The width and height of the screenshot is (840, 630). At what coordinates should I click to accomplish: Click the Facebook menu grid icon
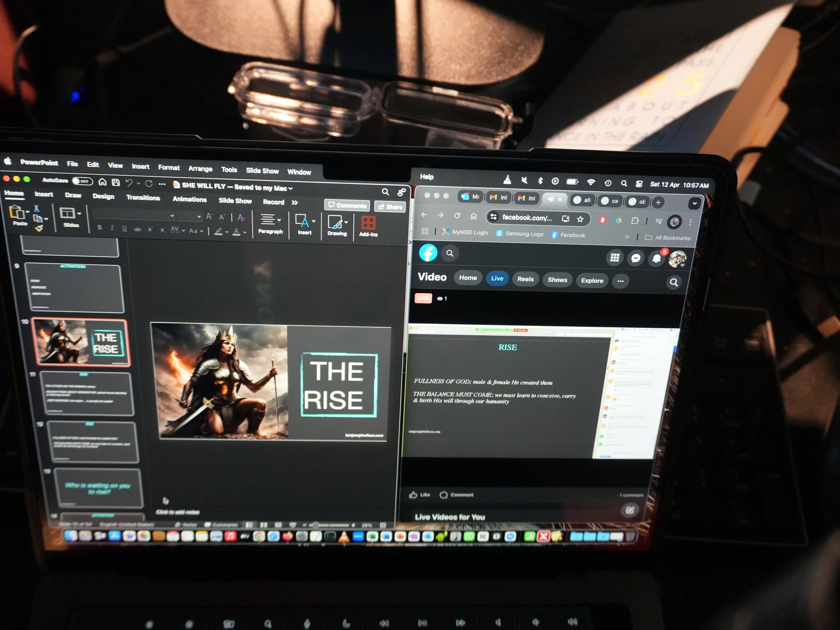tap(615, 258)
